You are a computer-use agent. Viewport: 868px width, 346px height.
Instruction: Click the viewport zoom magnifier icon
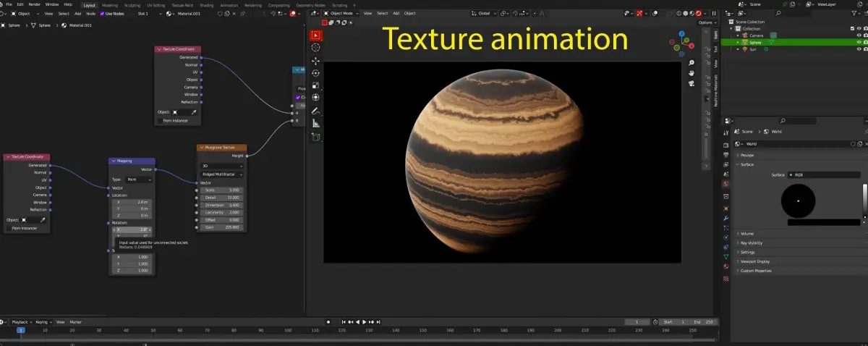pos(692,63)
